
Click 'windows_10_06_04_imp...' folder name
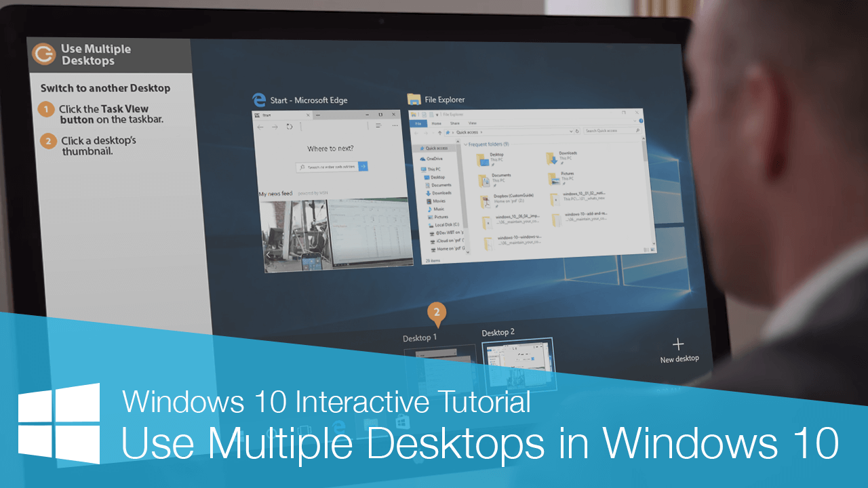point(517,216)
